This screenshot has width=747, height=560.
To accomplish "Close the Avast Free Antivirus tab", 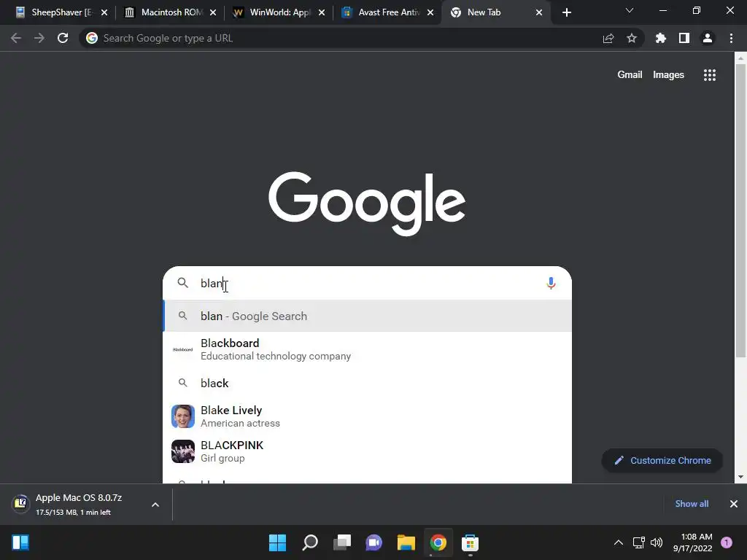I will 430,12.
